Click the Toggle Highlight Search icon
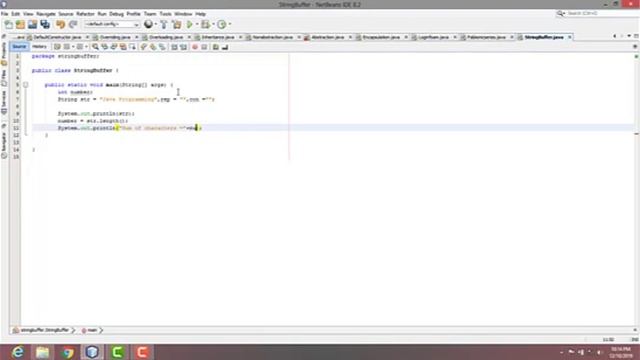This screenshot has width=640, height=360. point(123,47)
